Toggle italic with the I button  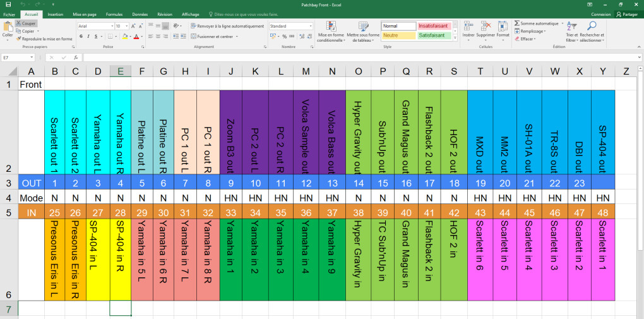point(88,36)
